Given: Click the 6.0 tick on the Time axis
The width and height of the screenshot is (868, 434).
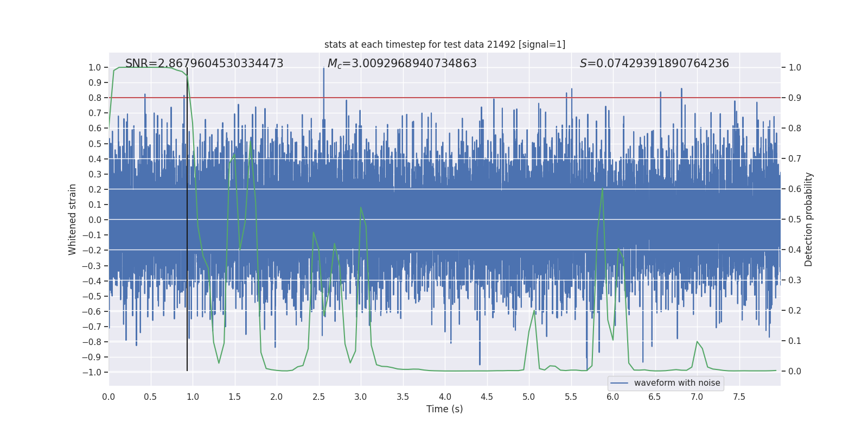Looking at the screenshot, I should pyautogui.click(x=613, y=397).
